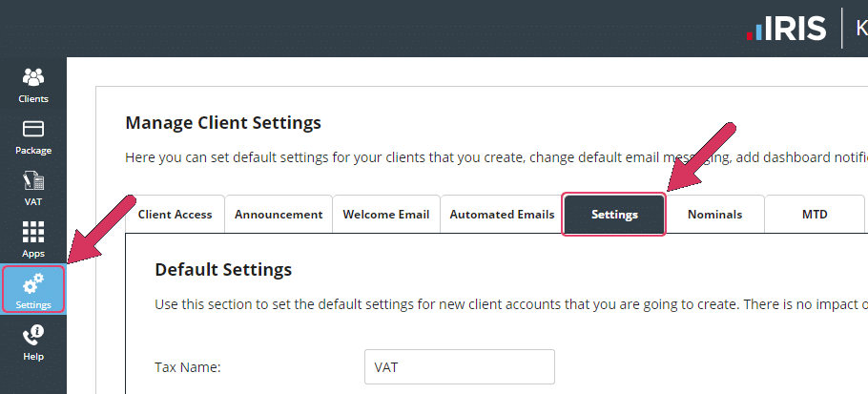This screenshot has height=394, width=868.
Task: Open the Clients section icon
Action: (33, 77)
